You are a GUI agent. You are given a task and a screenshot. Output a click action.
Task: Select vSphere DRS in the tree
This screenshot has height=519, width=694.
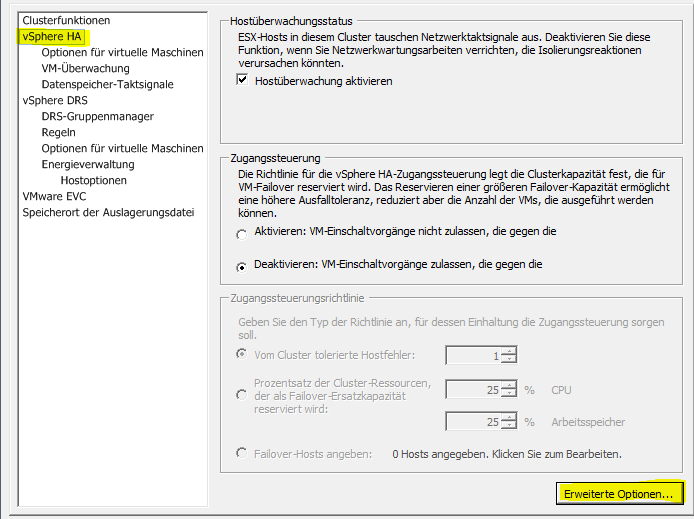[x=55, y=100]
